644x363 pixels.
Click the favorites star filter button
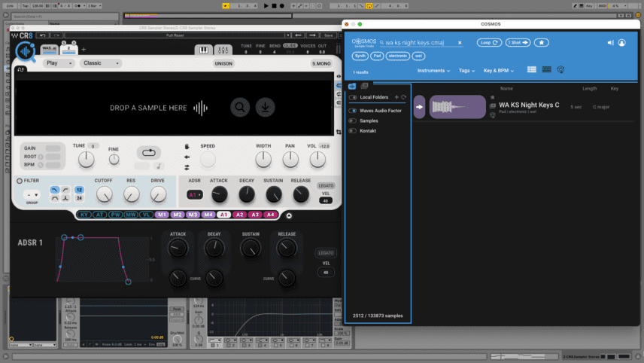542,43
